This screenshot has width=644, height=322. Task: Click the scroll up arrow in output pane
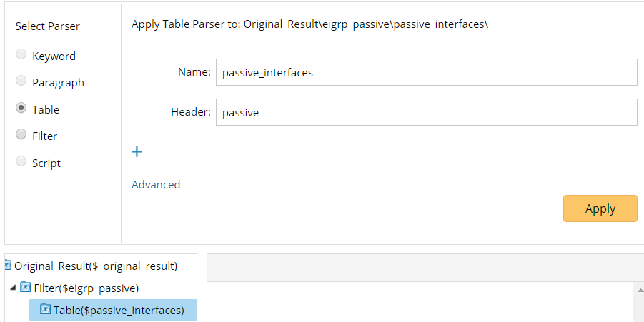coord(639,289)
